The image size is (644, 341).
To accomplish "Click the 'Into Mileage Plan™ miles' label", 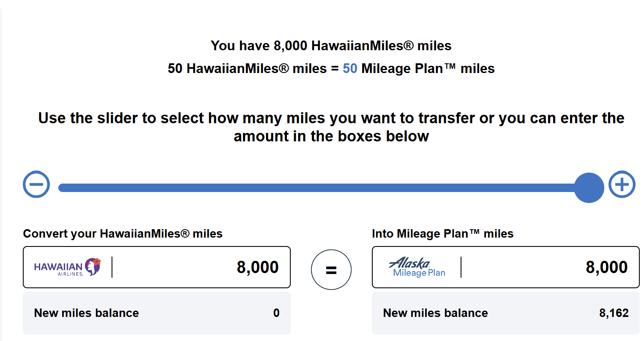I will 442,234.
